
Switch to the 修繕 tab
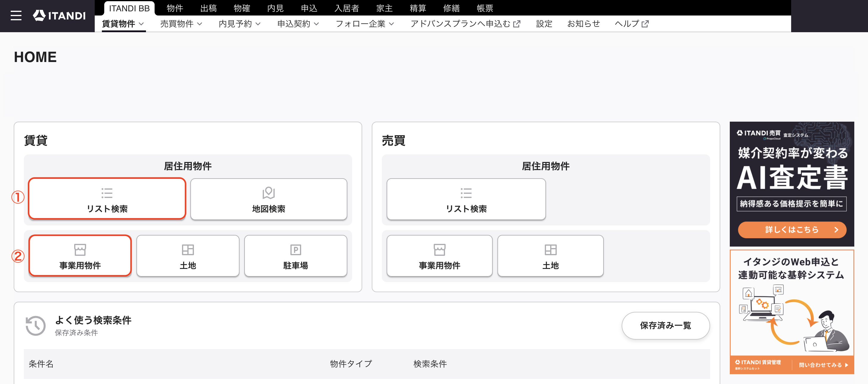452,8
